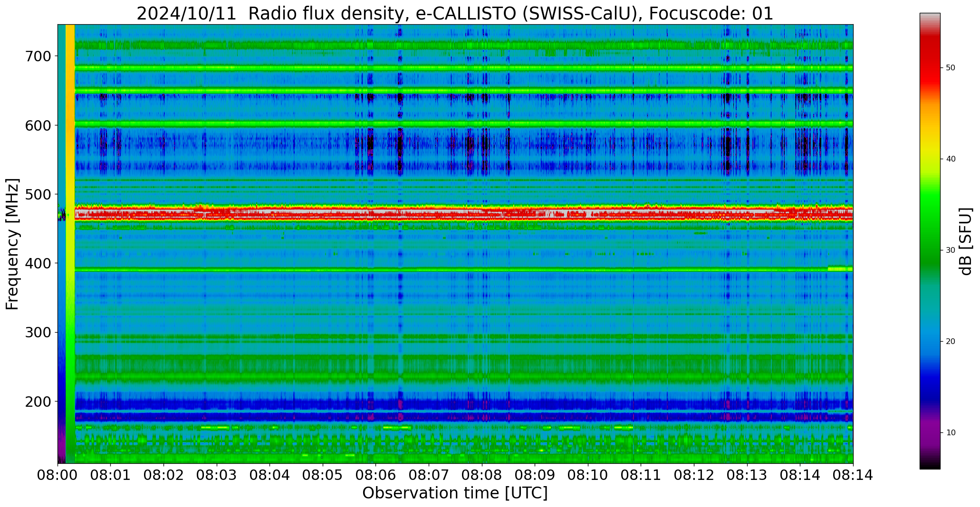The height and width of the screenshot is (507, 980).
Task: Select the 500 frequency tick label
Action: coord(37,194)
